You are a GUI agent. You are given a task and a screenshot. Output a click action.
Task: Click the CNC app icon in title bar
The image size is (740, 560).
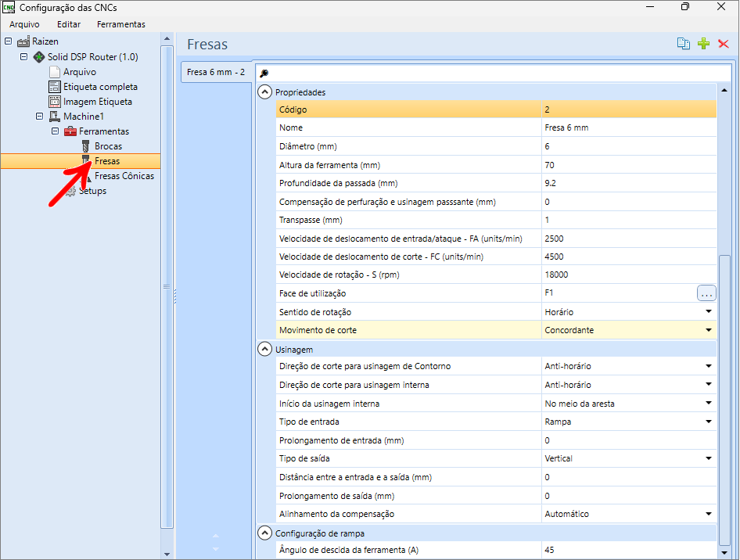9,7
